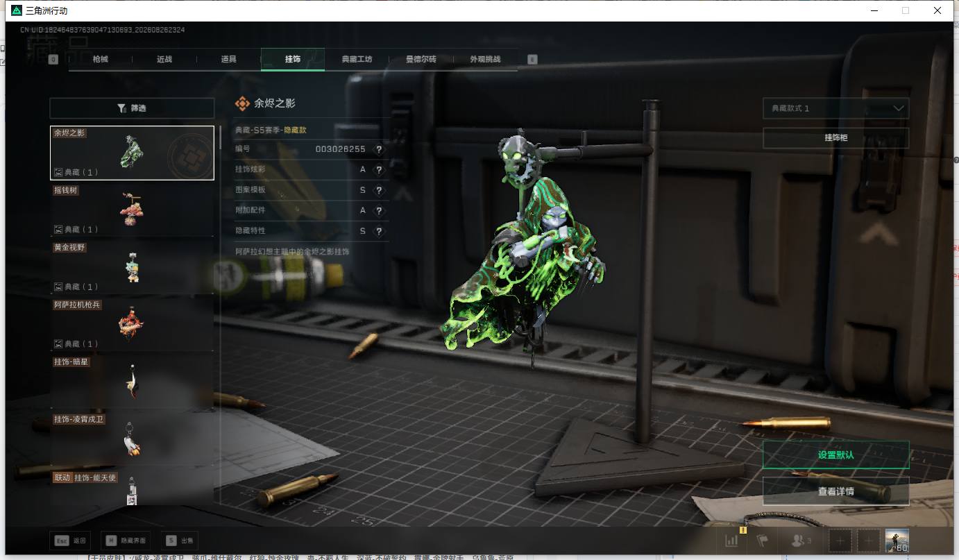Screen dimensions: 959x560
Task: Open the statistics bar-chart icon
Action: point(731,541)
